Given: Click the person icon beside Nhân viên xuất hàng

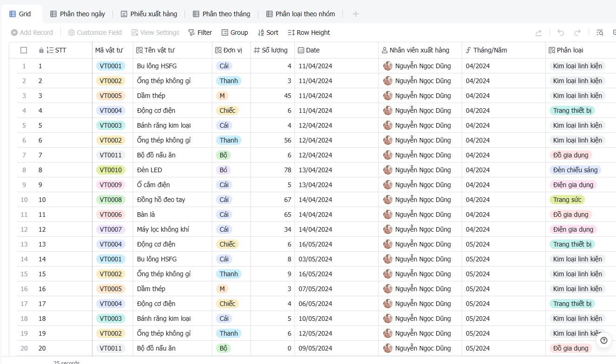Looking at the screenshot, I should pos(385,50).
